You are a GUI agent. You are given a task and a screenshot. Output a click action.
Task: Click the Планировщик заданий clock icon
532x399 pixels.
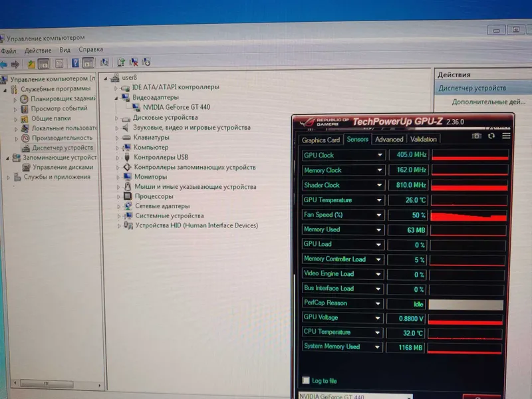(x=24, y=98)
